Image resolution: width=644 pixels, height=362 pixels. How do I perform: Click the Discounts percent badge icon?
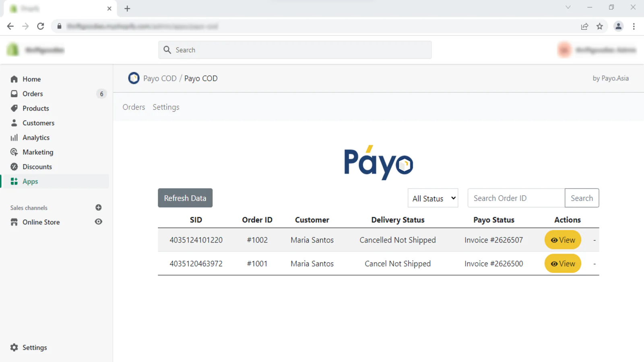coord(14,167)
